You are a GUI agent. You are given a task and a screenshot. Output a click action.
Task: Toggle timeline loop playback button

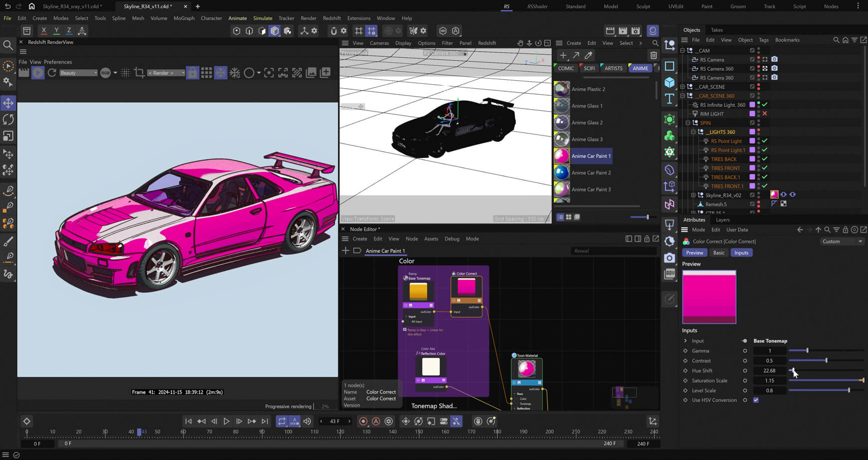coord(282,421)
